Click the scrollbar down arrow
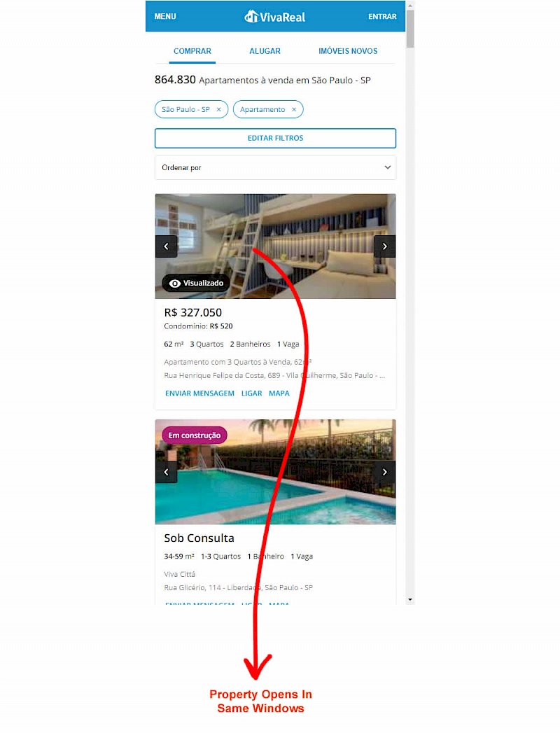Viewport: 560px width, 733px height. (x=410, y=599)
